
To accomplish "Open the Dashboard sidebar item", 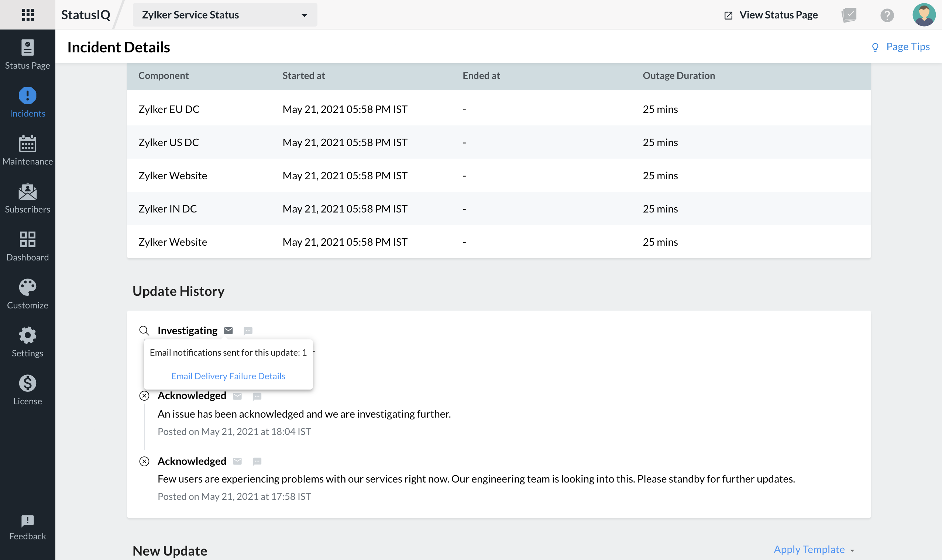I will [28, 246].
